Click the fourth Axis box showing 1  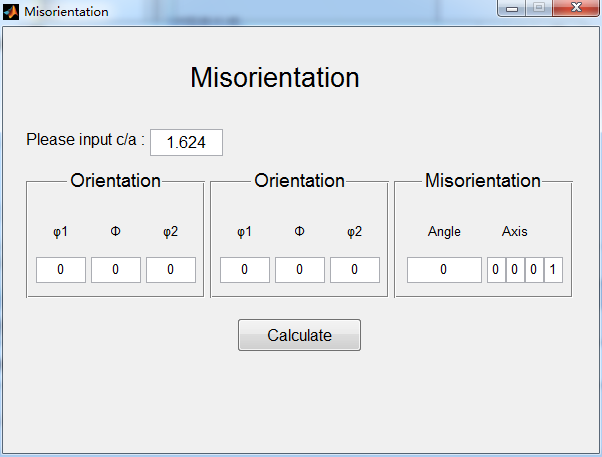click(x=553, y=270)
